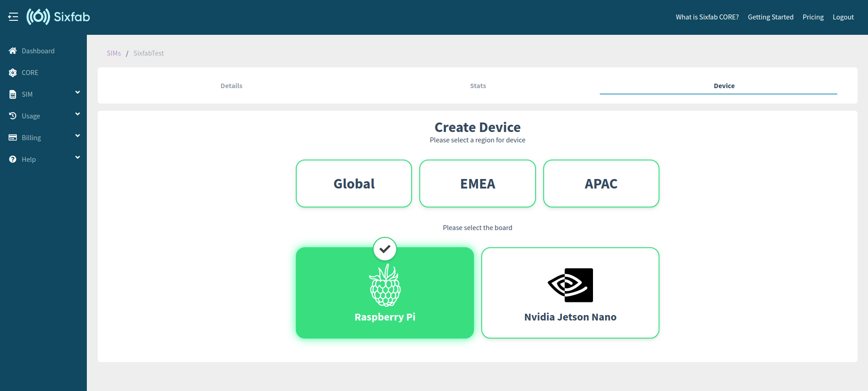Click the Sixfab logo

click(58, 17)
